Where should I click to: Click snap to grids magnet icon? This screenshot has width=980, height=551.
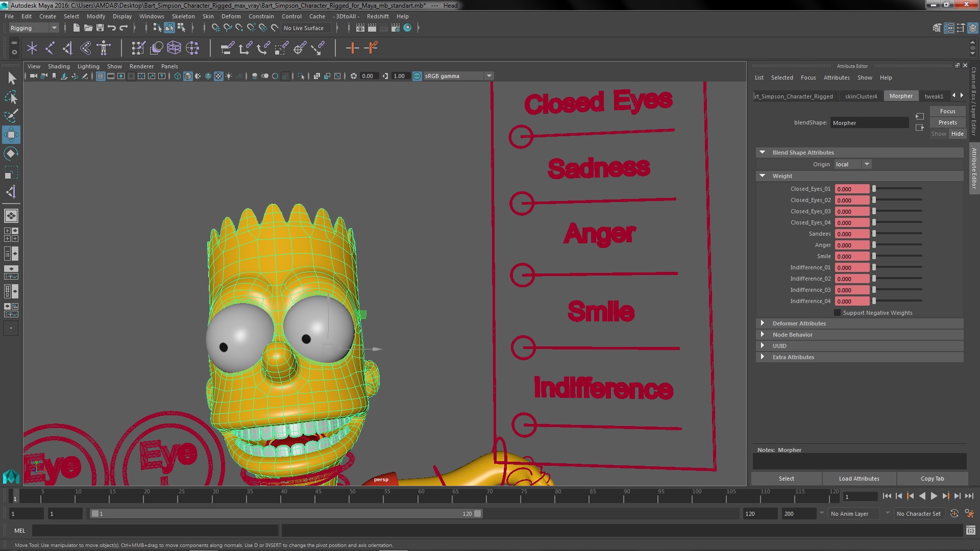(216, 28)
